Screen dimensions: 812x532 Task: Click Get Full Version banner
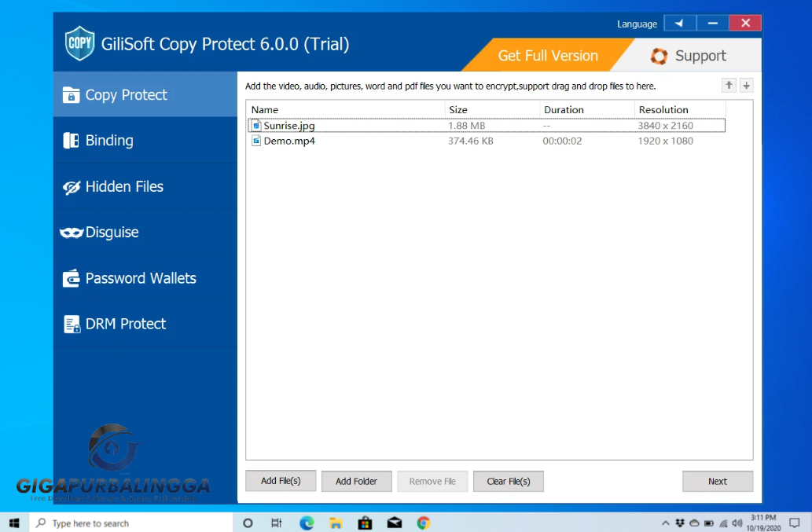pos(548,55)
